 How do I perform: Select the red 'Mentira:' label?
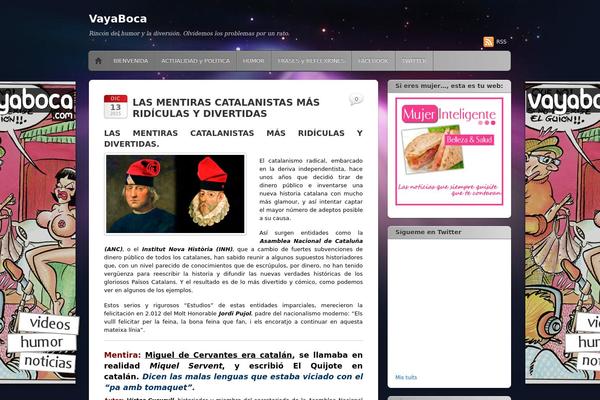tap(122, 355)
